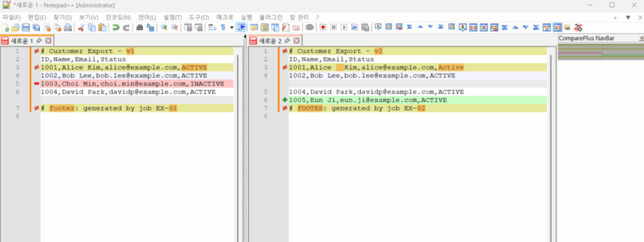644x242 pixels.
Task: Open the ? help menu
Action: [317, 17]
